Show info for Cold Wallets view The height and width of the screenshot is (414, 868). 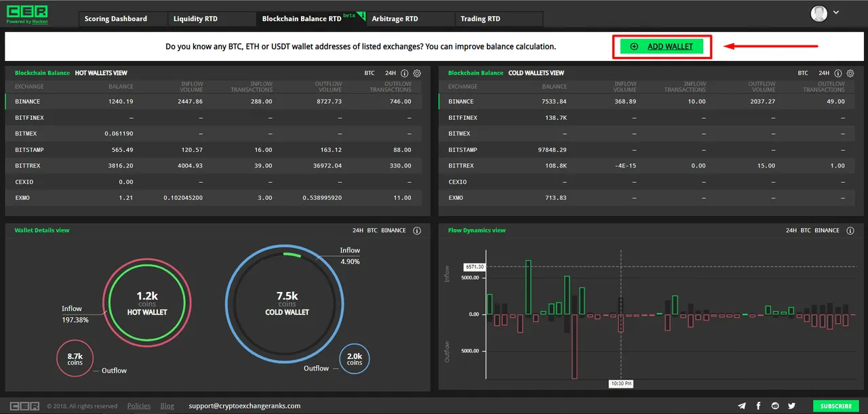point(838,73)
